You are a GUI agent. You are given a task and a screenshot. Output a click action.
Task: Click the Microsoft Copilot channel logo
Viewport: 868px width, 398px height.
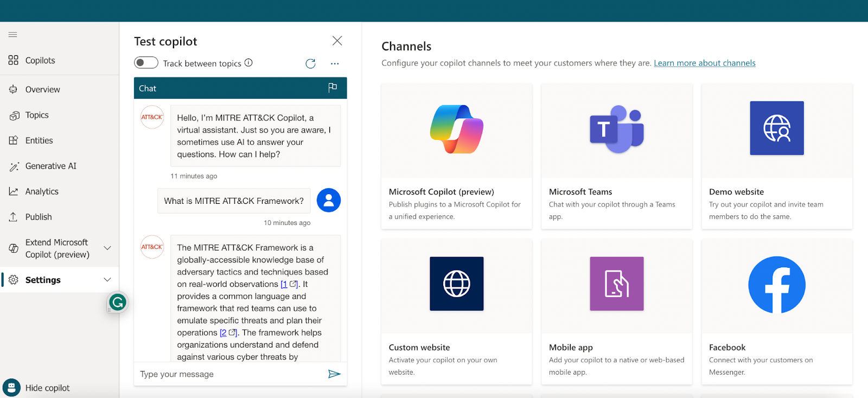click(x=457, y=129)
